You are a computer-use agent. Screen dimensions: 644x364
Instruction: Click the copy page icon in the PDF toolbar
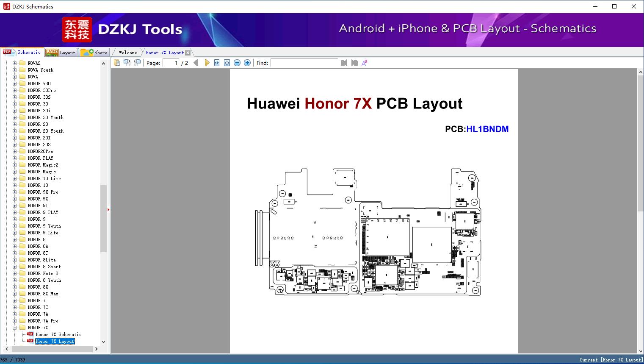pyautogui.click(x=116, y=63)
